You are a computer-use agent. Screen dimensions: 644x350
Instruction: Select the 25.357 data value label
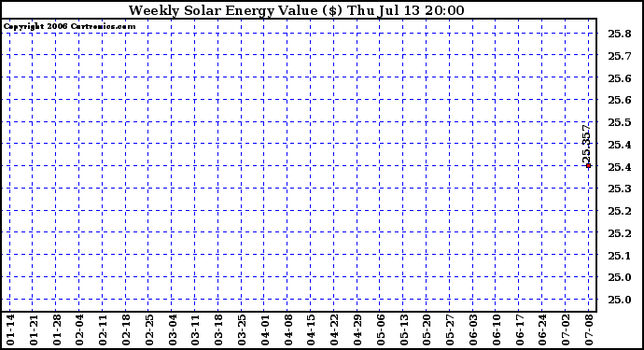586,143
